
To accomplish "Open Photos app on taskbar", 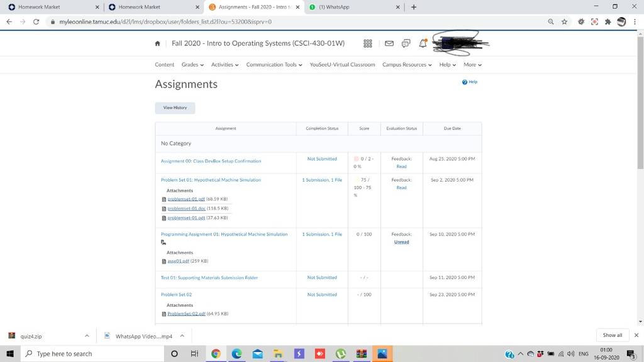I will pos(382,353).
